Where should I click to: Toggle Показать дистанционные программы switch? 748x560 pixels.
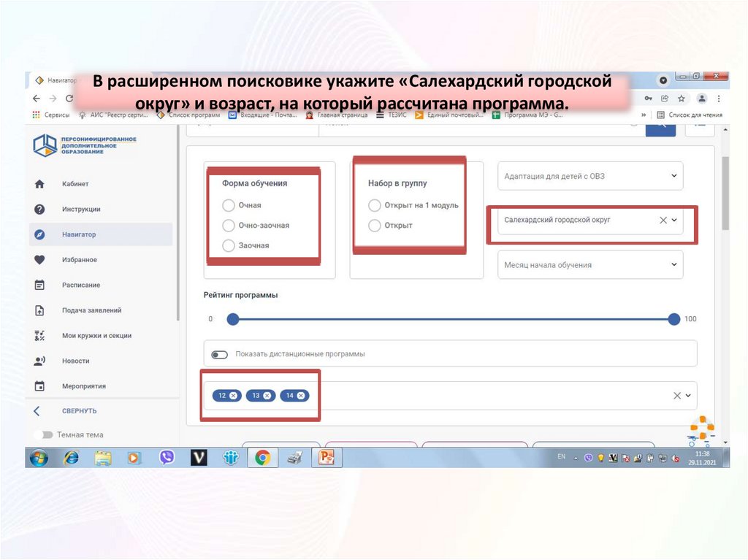coord(219,354)
